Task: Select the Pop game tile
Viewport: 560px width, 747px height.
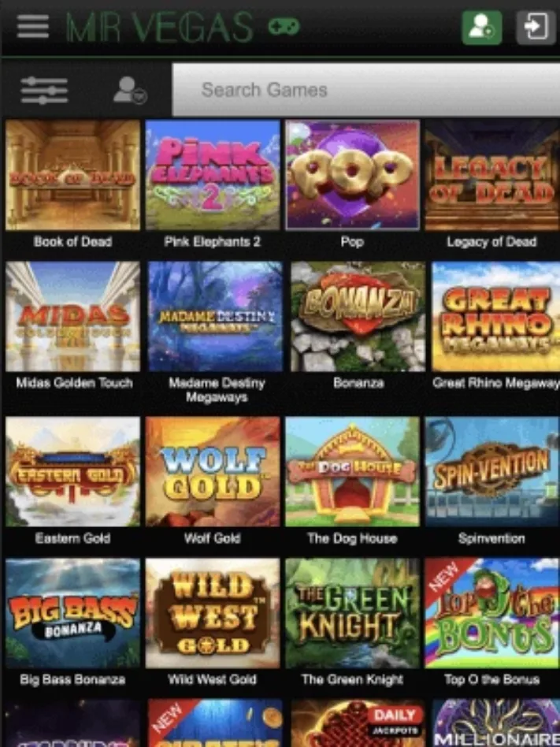Action: click(352, 175)
